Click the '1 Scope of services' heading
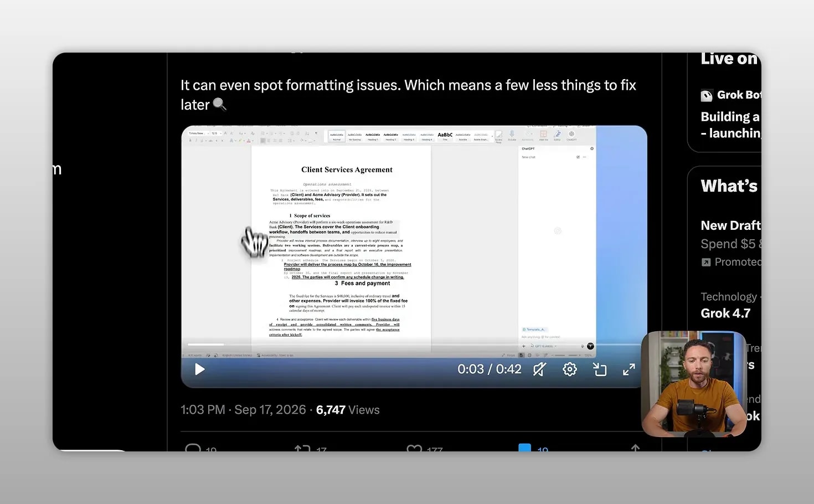814x504 pixels. click(x=310, y=216)
